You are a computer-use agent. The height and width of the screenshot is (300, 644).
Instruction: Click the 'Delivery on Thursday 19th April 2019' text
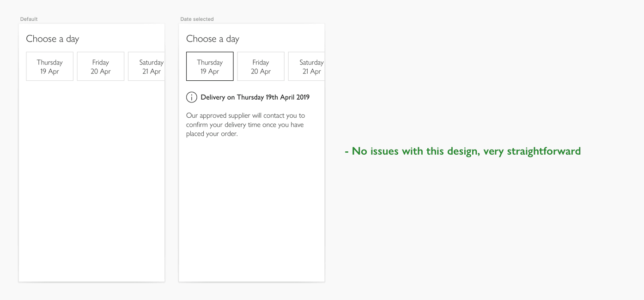pos(255,97)
